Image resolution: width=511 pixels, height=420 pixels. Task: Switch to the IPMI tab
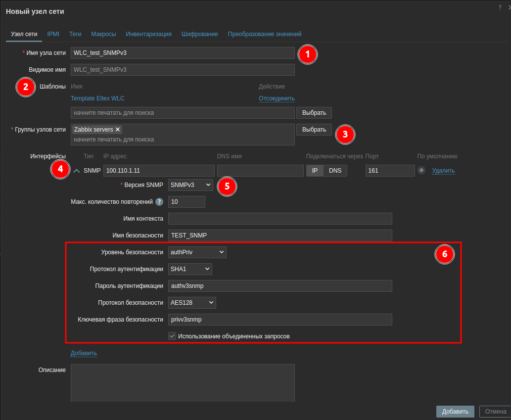53,34
